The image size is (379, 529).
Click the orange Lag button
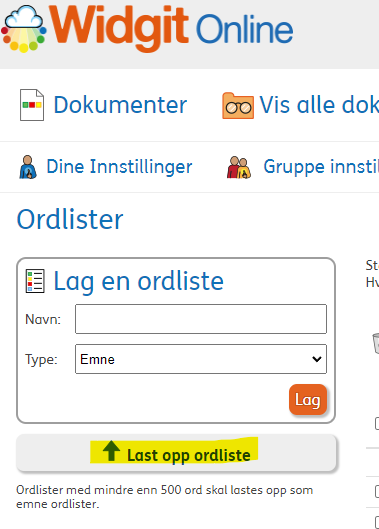308,400
